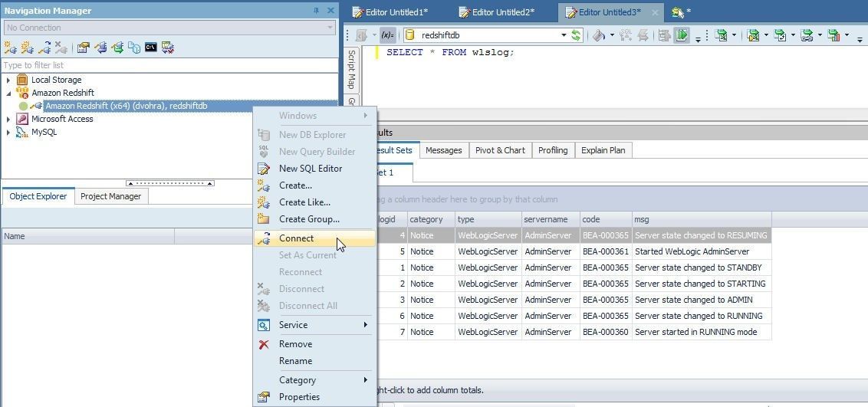868x407 pixels.
Task: Click the Name column header in Object Explorer
Action: click(x=88, y=236)
